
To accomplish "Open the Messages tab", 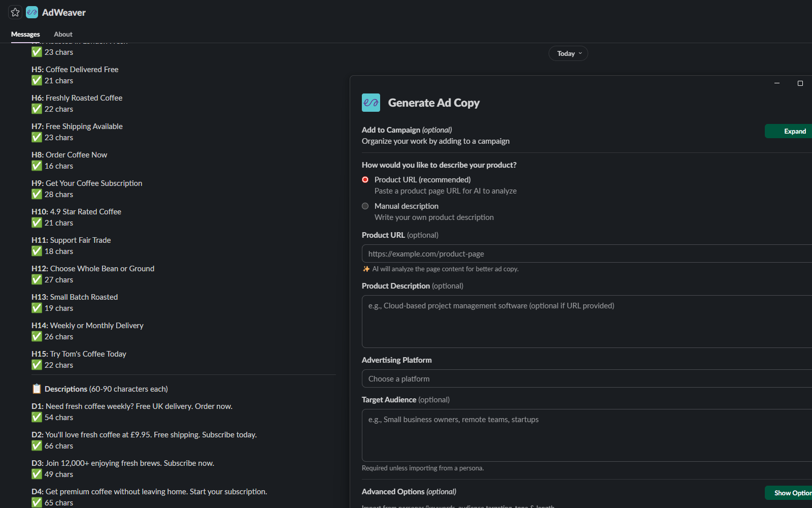I will (x=25, y=34).
